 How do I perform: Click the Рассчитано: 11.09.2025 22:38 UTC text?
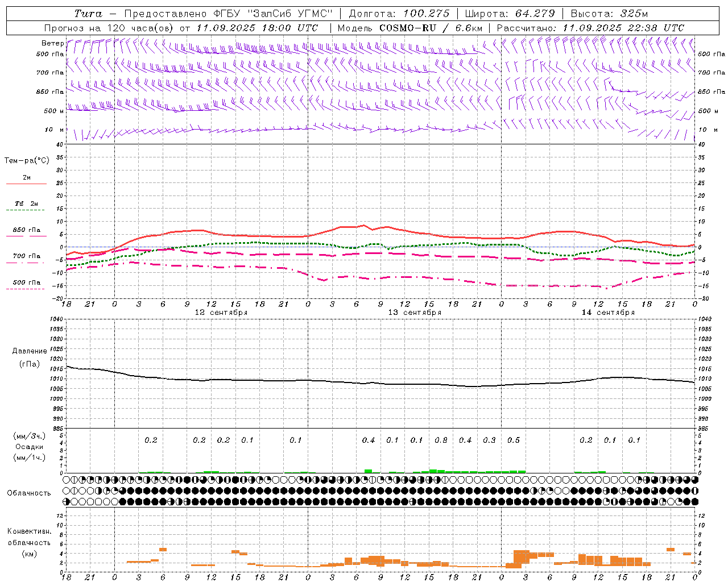click(x=590, y=28)
